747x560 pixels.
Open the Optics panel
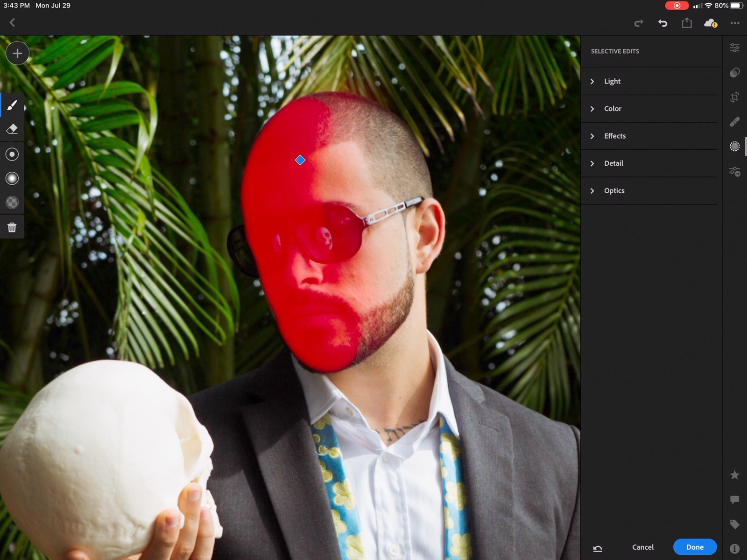point(614,190)
